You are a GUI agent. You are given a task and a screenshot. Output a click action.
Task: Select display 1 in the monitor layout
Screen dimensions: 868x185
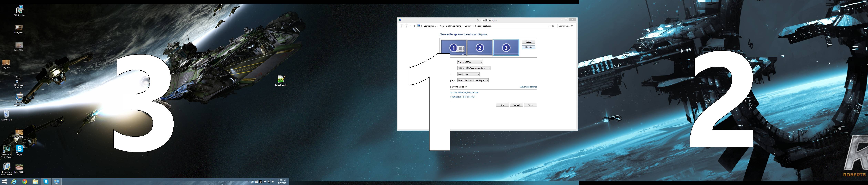pos(454,48)
